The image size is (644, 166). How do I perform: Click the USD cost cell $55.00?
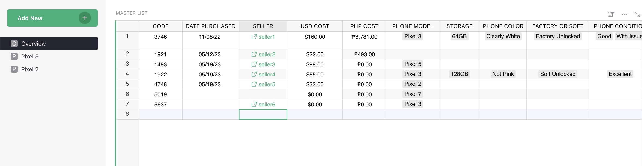[315, 75]
